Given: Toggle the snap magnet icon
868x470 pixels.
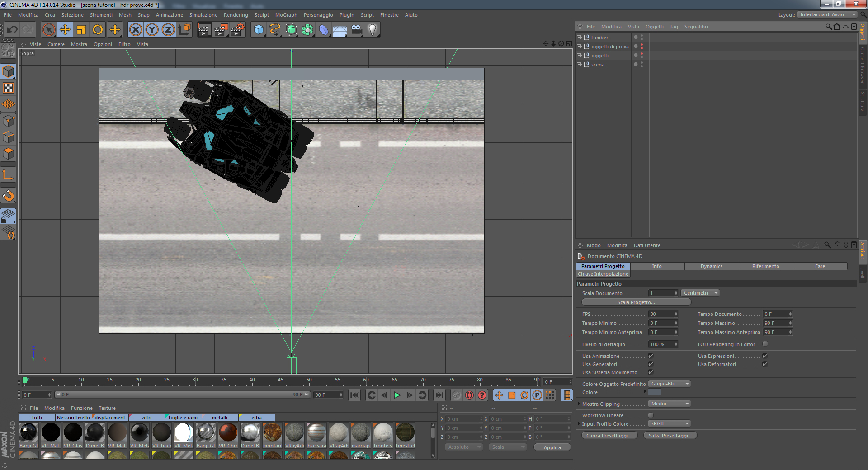Looking at the screenshot, I should (8, 195).
